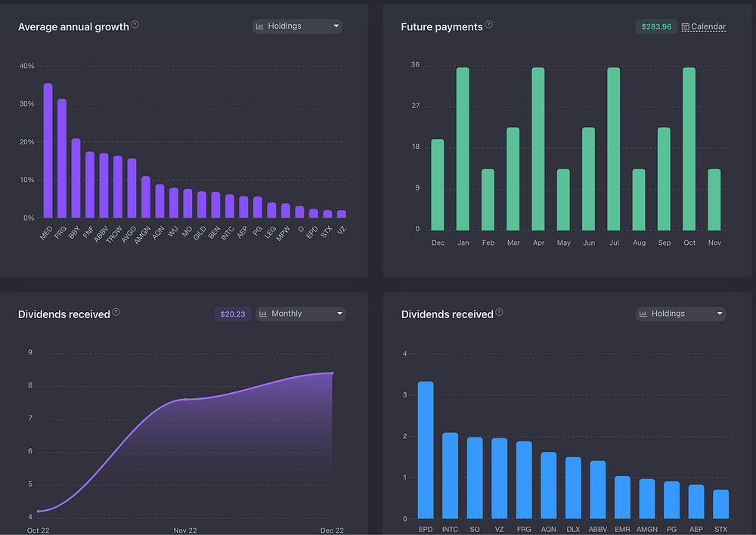Open the Calendar link text

click(x=708, y=26)
